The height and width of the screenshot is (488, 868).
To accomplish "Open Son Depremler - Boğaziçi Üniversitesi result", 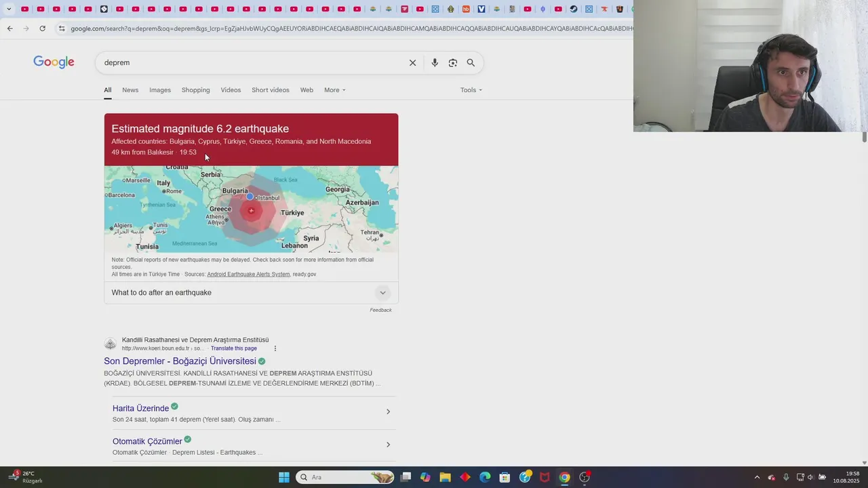I will point(180,361).
